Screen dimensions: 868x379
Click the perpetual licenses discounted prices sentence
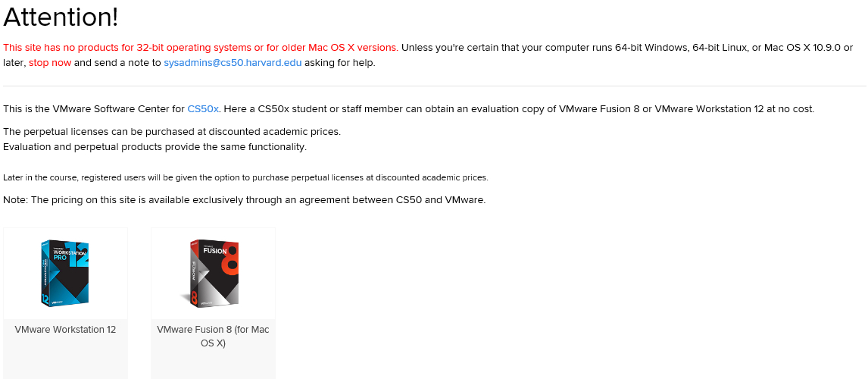[172, 132]
